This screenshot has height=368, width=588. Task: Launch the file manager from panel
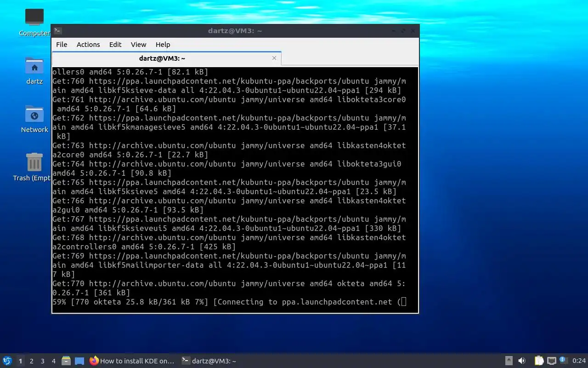(66, 361)
